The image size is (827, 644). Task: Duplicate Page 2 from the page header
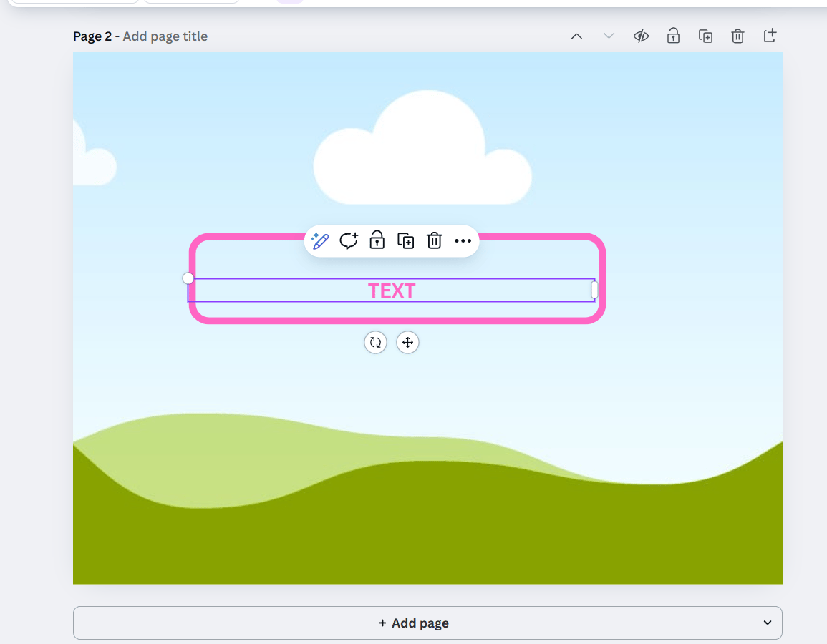pyautogui.click(x=705, y=36)
